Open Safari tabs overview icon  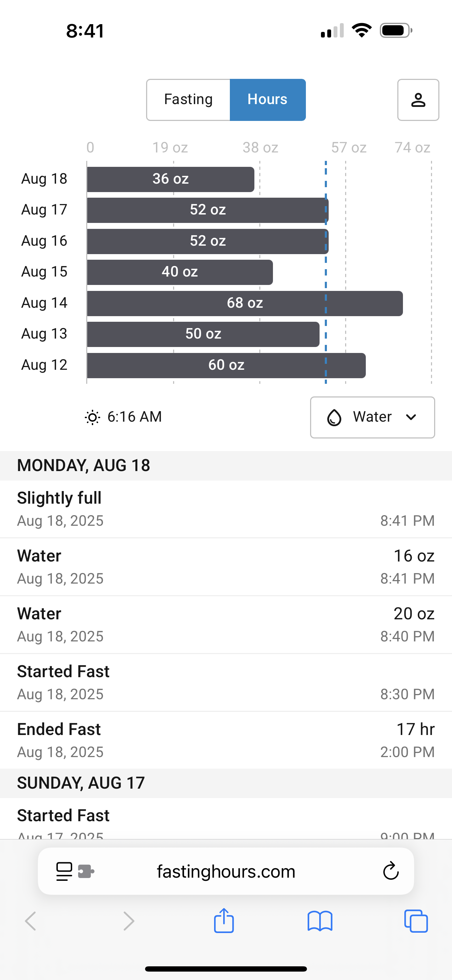(x=416, y=921)
